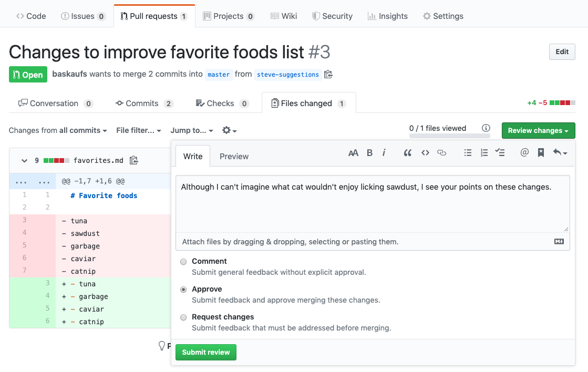The width and height of the screenshot is (588, 372).
Task: Switch to the Preview tab
Action: [x=234, y=157]
